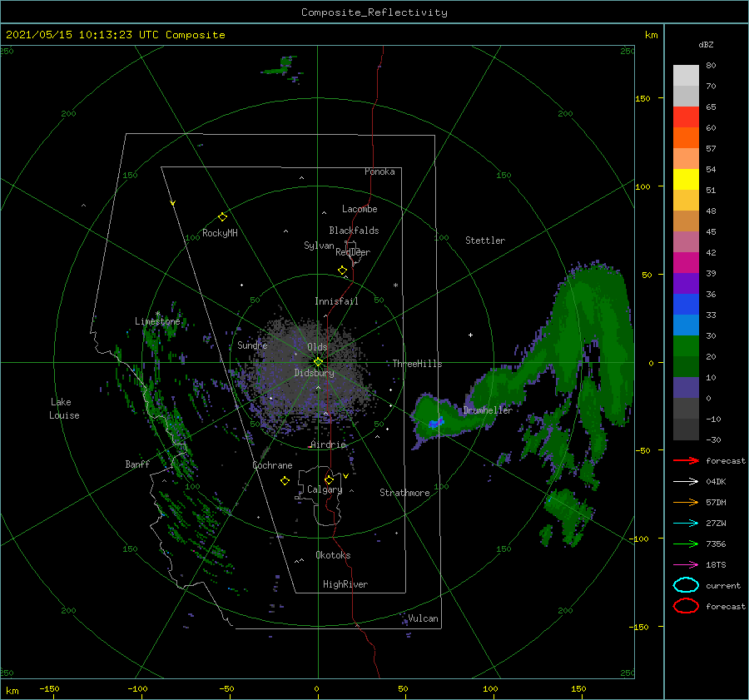Click the yellow diamond marker above Calgary

click(x=329, y=479)
